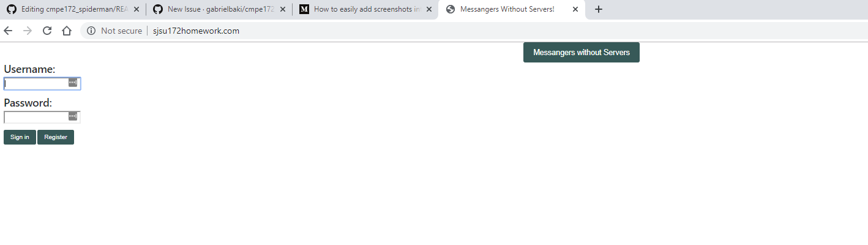
Task: Click password manager icon in Password field
Action: click(73, 116)
